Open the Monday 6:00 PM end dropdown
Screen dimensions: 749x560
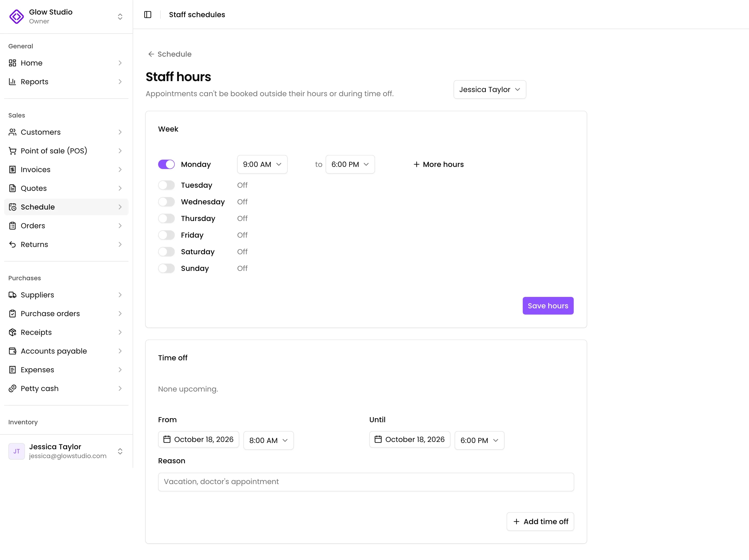pos(350,164)
